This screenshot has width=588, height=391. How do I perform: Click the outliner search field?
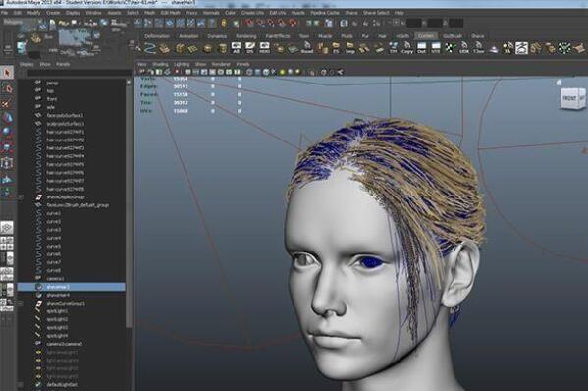[80, 73]
